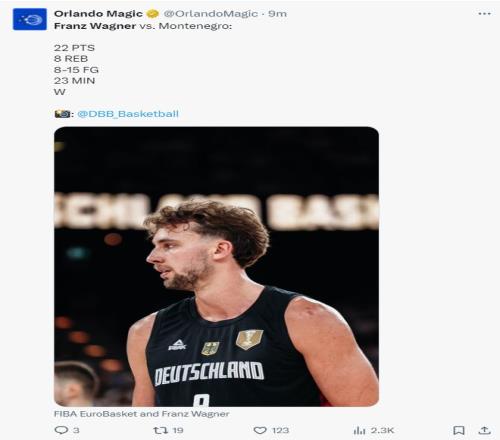Image resolution: width=500 pixels, height=440 pixels.
Task: Open the @OrlandoMagic handle
Action: coord(211,14)
